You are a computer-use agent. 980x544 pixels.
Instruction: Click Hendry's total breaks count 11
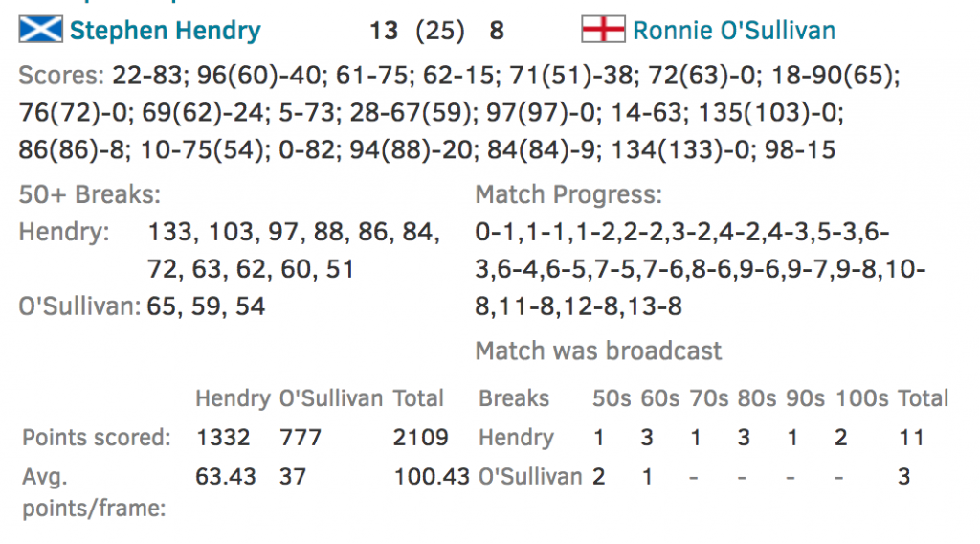(912, 438)
